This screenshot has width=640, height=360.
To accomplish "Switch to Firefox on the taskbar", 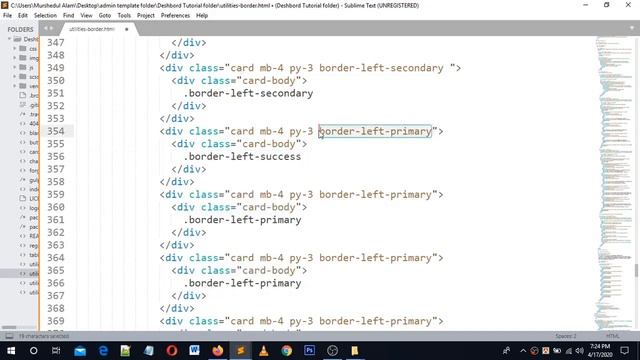I will pos(218,351).
